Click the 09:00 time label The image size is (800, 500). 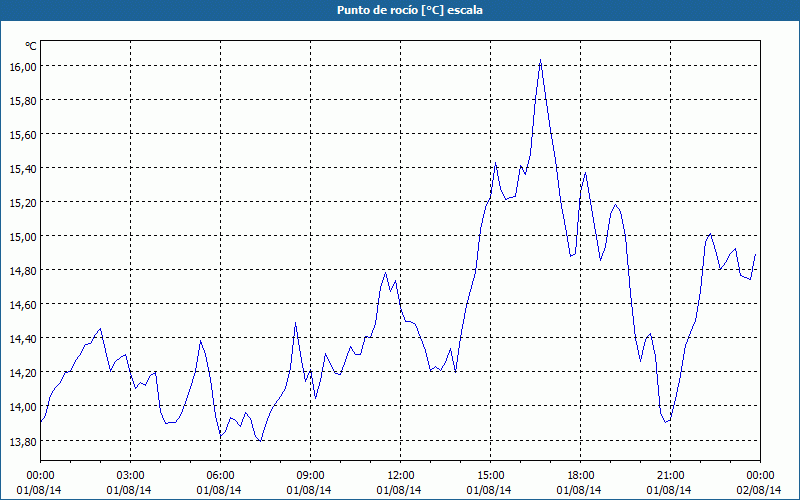pos(310,476)
